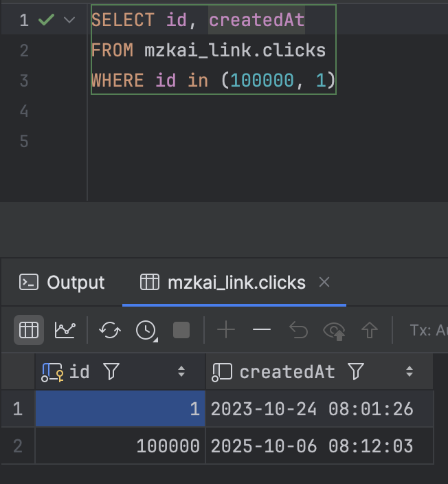Sort by id column arrows
Image resolution: width=448 pixels, height=484 pixels.
181,372
